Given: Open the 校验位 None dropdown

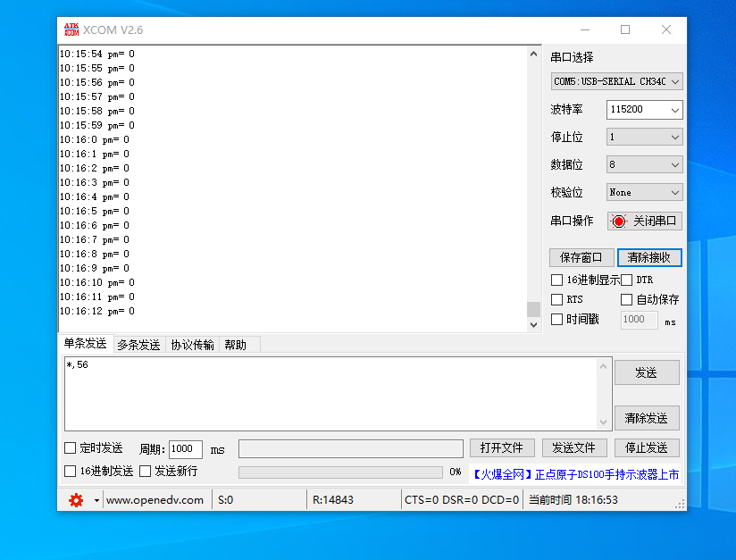Looking at the screenshot, I should click(645, 192).
